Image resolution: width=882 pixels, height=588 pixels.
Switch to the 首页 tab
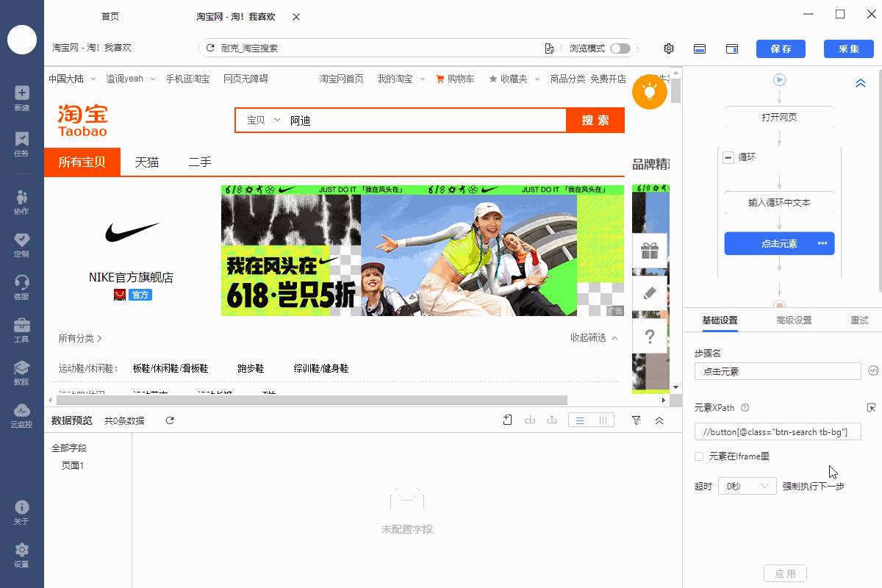(x=110, y=17)
